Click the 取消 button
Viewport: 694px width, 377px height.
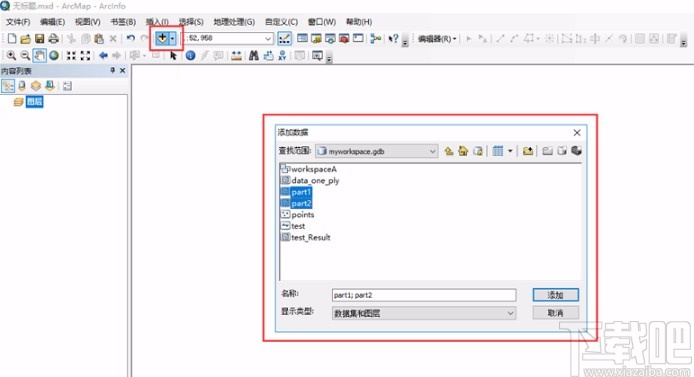(555, 313)
